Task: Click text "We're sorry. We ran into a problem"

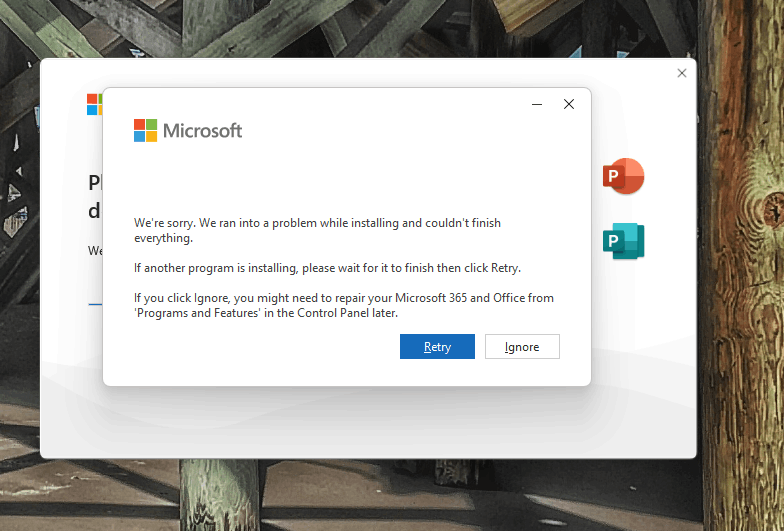Action: pos(226,223)
